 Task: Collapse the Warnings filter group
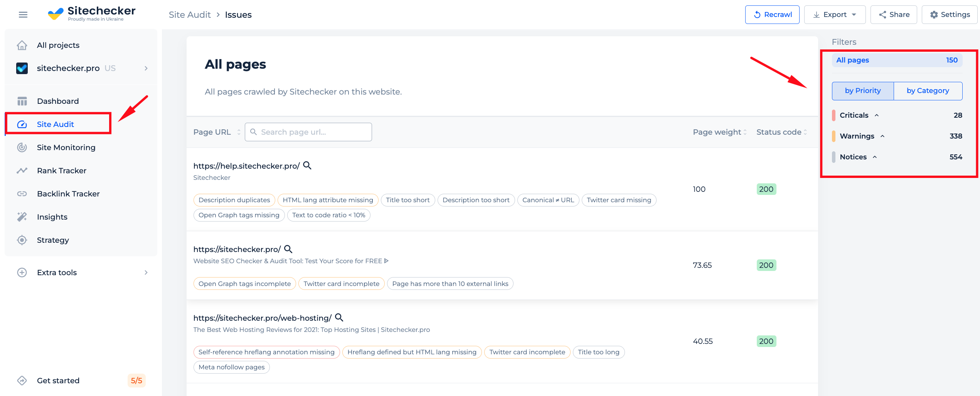coord(882,136)
